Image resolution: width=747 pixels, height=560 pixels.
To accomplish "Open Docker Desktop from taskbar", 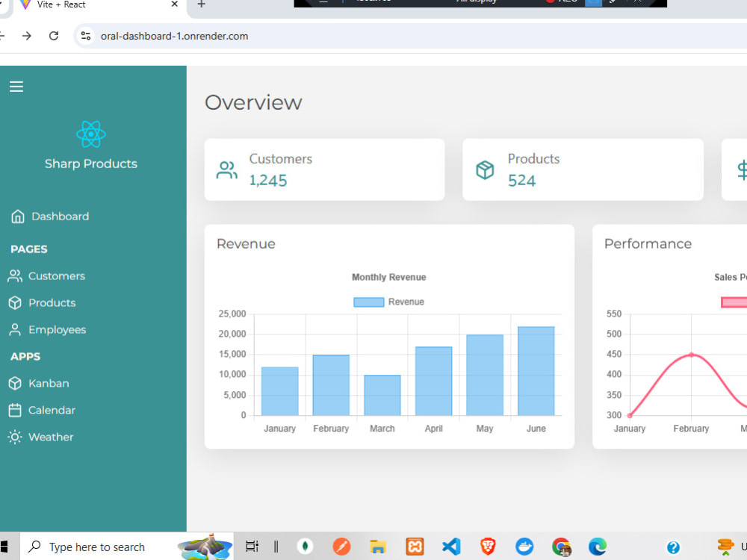I will click(x=524, y=547).
